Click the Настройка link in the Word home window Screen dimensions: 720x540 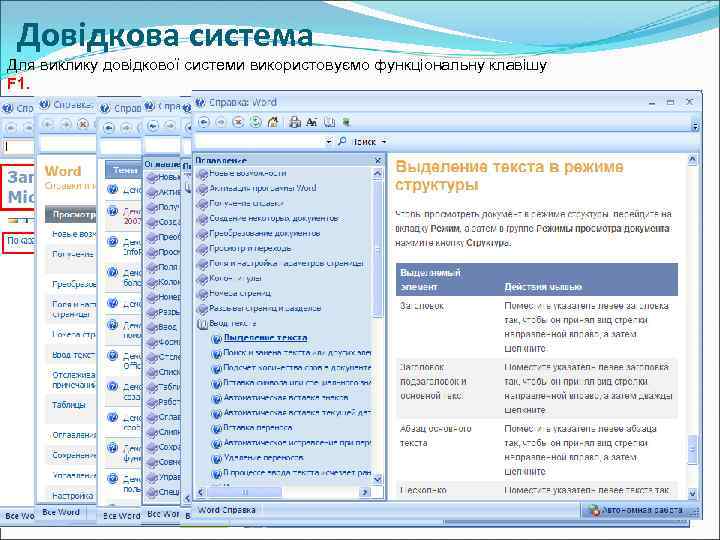pos(73,496)
